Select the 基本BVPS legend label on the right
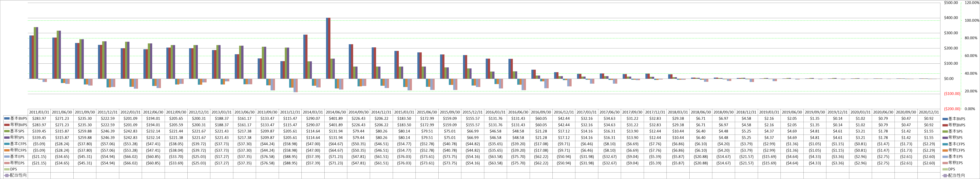 point(956,118)
